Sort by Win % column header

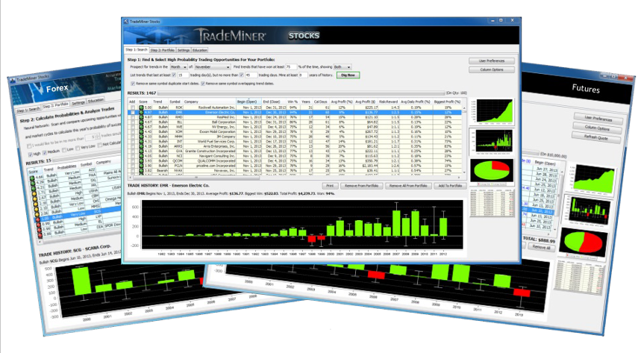pos(293,102)
